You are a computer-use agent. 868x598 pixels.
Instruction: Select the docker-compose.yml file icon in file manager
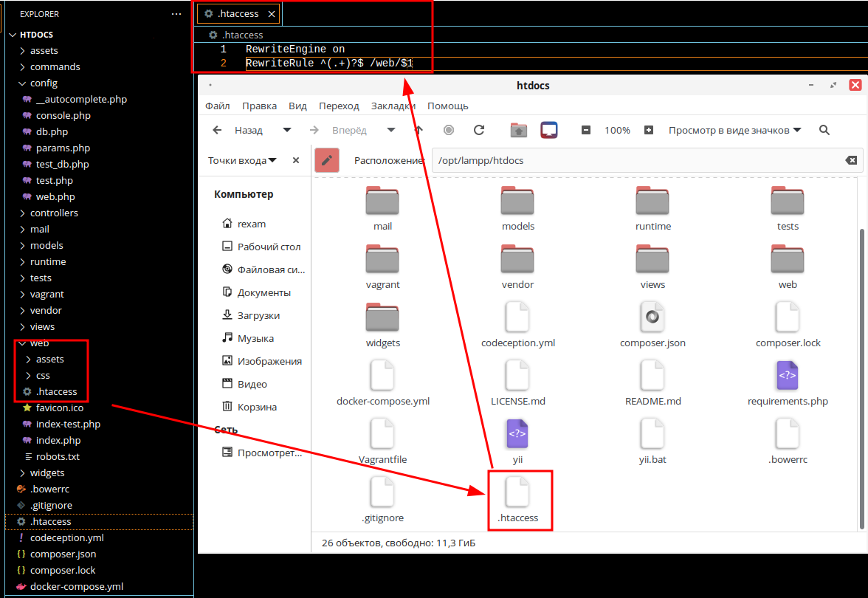pyautogui.click(x=382, y=375)
